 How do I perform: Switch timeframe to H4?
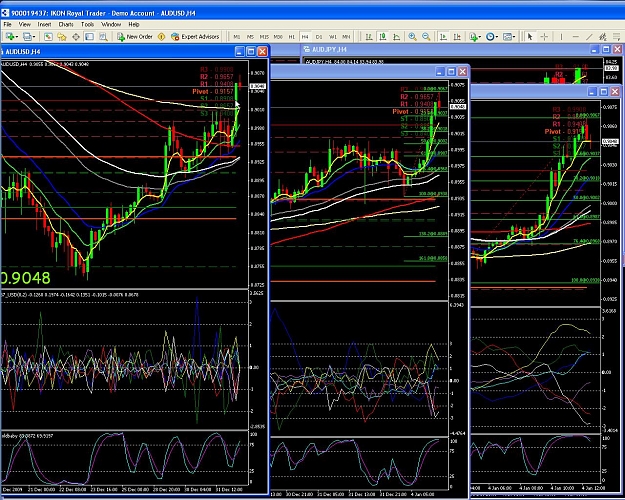[x=305, y=37]
